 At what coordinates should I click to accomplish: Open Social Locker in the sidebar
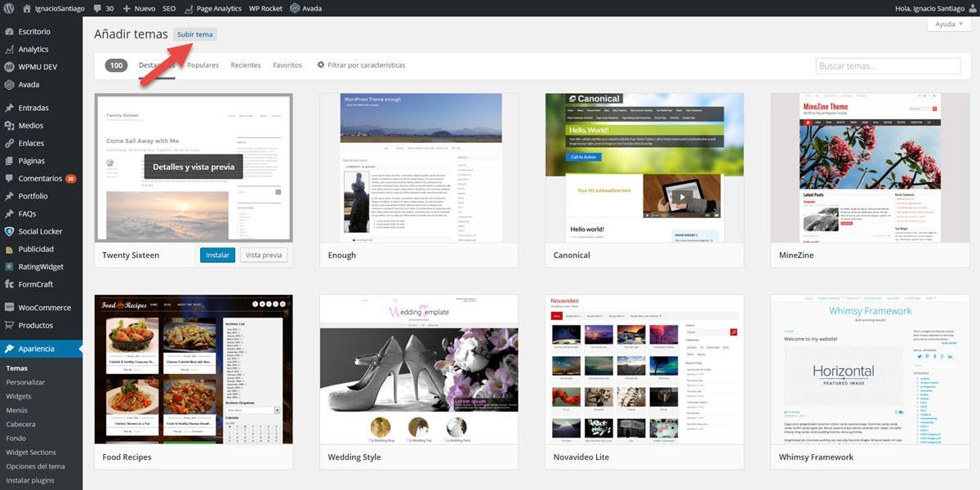40,231
